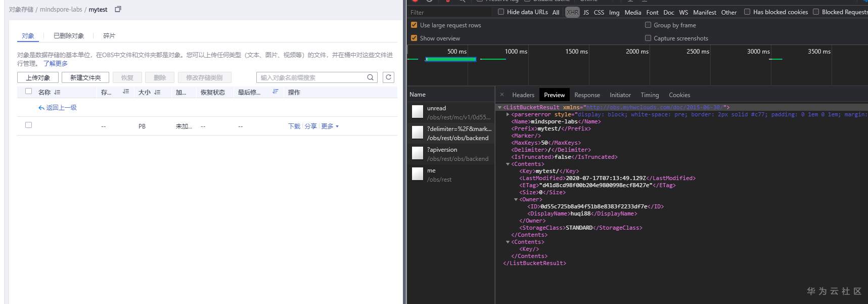The height and width of the screenshot is (304, 868).
Task: Uncheck Use large request rows
Action: pyautogui.click(x=414, y=25)
